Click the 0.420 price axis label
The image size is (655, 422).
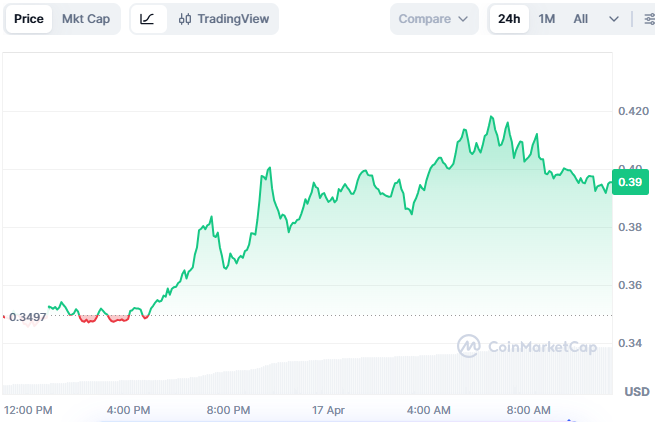coord(632,111)
